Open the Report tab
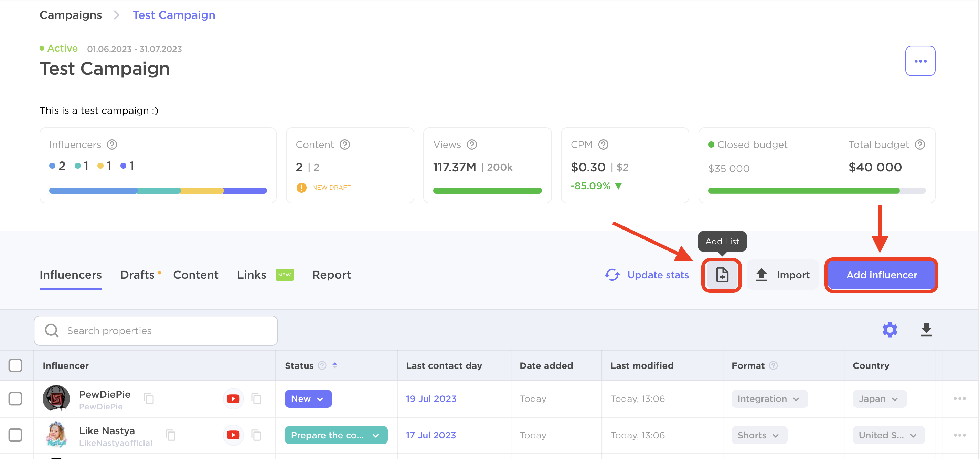This screenshot has width=980, height=459. [x=331, y=275]
